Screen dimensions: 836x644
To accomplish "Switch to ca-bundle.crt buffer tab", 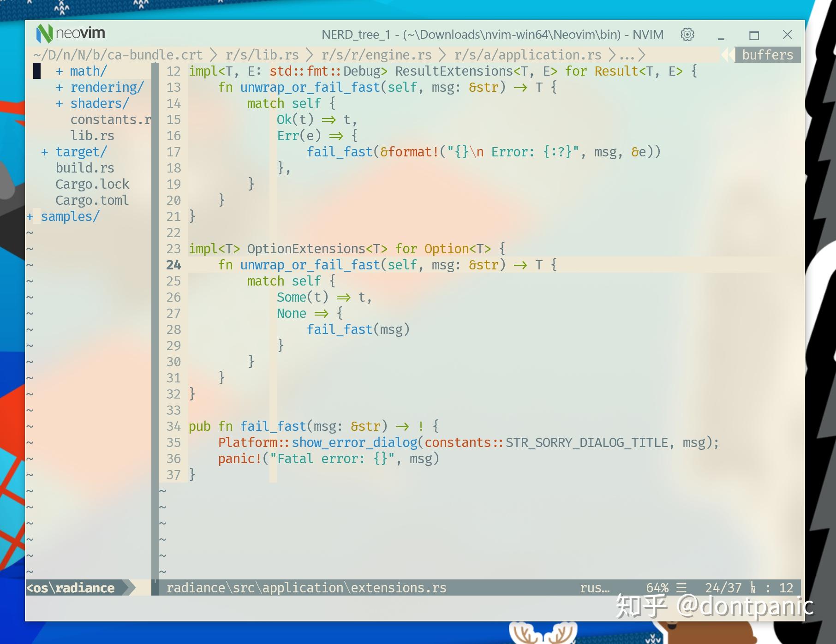I will [x=118, y=55].
